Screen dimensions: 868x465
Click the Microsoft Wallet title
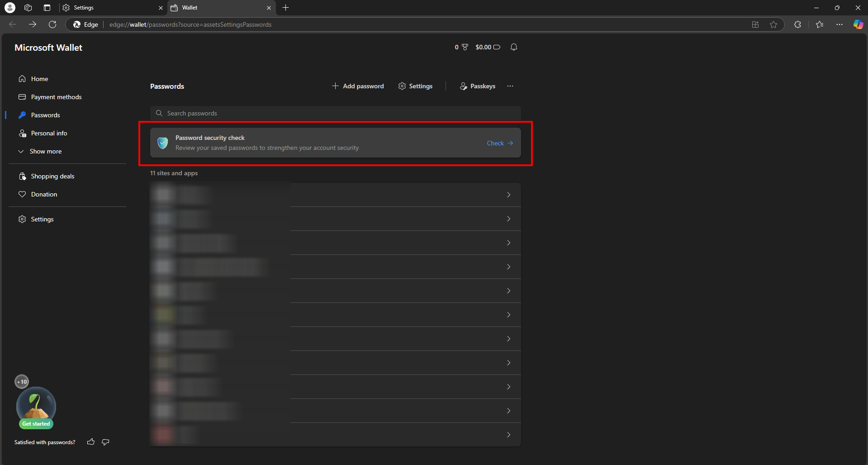(48, 48)
